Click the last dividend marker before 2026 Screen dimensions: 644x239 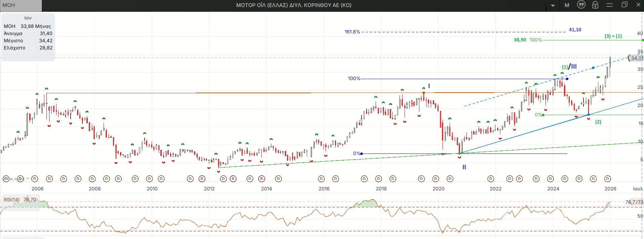tap(607, 179)
